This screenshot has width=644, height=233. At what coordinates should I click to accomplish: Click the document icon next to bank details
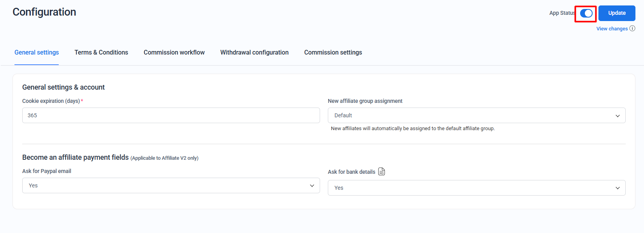[x=382, y=172]
